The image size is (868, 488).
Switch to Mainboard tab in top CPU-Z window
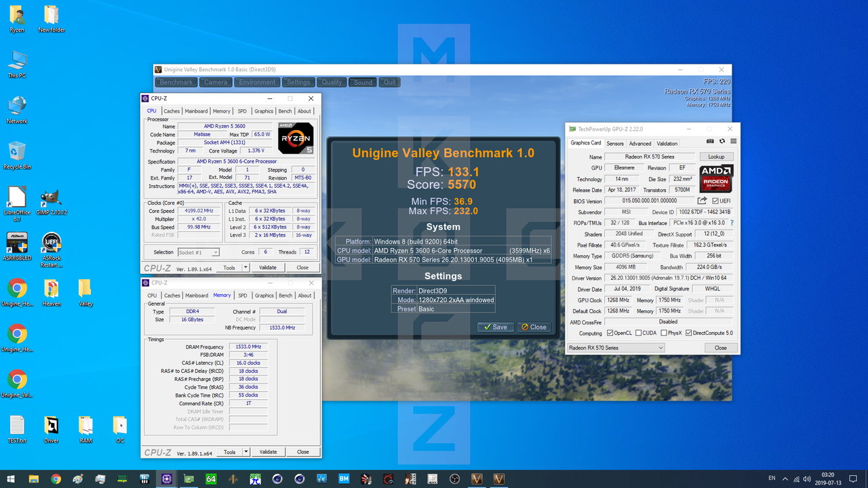(x=197, y=111)
